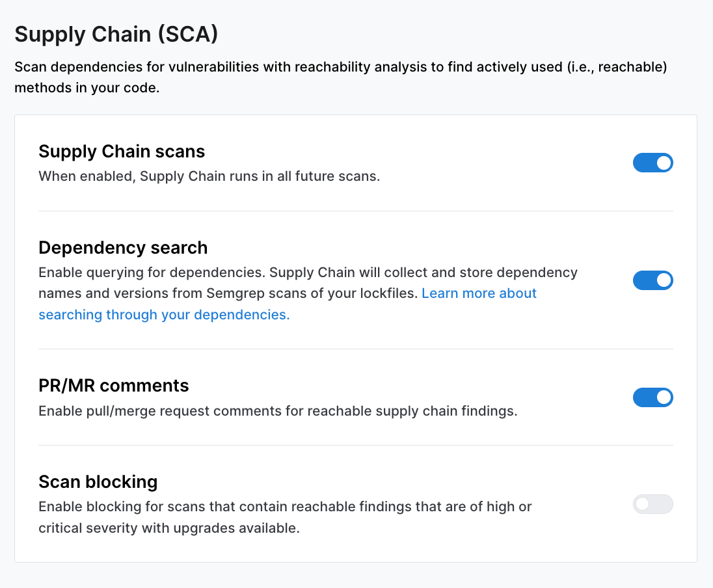713x588 pixels.
Task: Turn off the Dependency search toggle
Action: pyautogui.click(x=652, y=280)
